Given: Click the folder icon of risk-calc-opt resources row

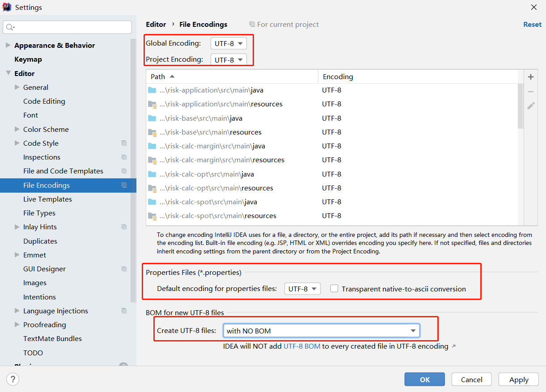Looking at the screenshot, I should pos(152,188).
